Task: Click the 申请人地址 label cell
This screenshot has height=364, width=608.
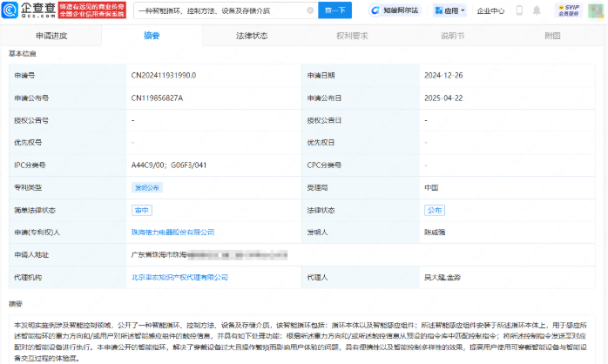Action: [x=67, y=254]
